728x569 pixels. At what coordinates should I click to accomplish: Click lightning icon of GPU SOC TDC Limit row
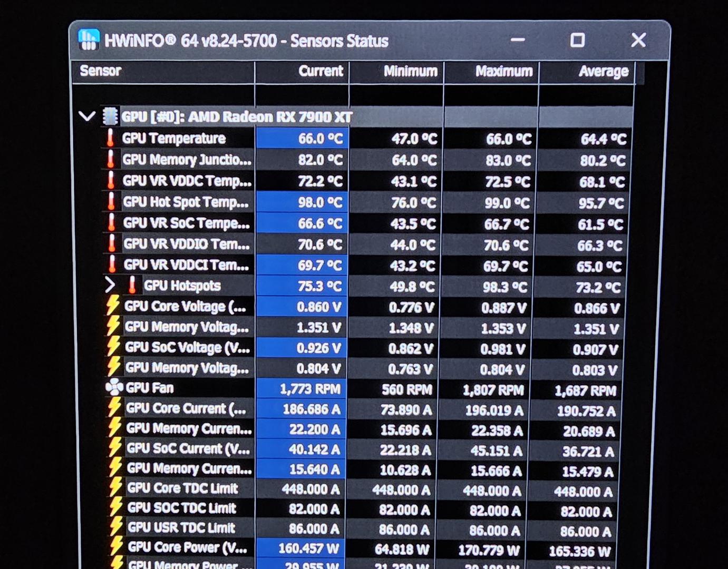pyautogui.click(x=117, y=508)
